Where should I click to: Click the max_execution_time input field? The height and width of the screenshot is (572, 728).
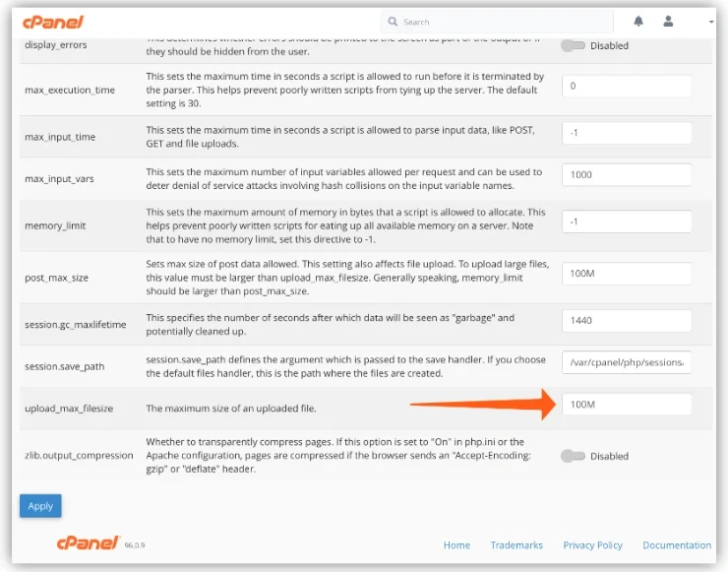click(x=627, y=86)
